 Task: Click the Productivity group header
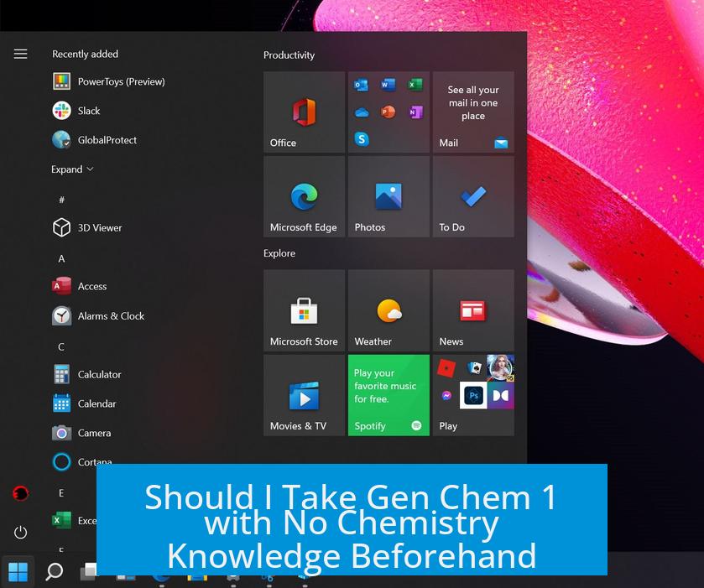click(289, 55)
